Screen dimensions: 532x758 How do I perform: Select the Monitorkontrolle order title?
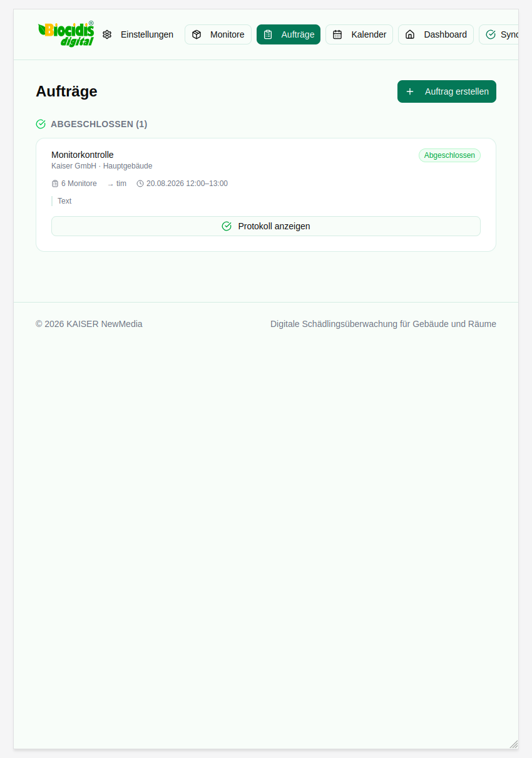pyautogui.click(x=83, y=155)
